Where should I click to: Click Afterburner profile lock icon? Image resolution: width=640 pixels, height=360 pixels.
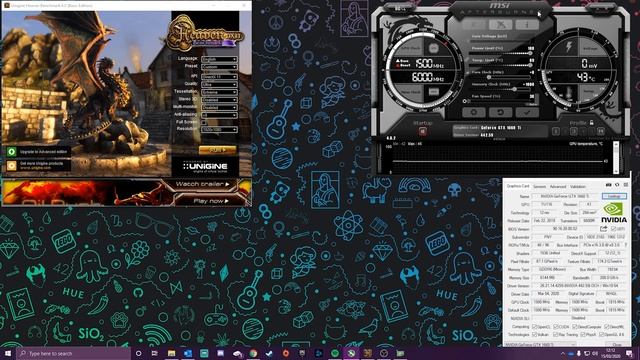tap(591, 122)
